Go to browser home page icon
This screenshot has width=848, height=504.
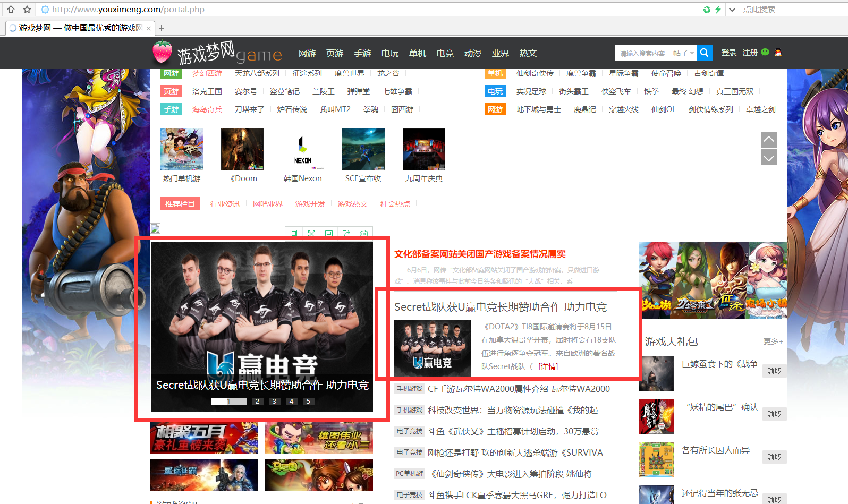coord(11,9)
